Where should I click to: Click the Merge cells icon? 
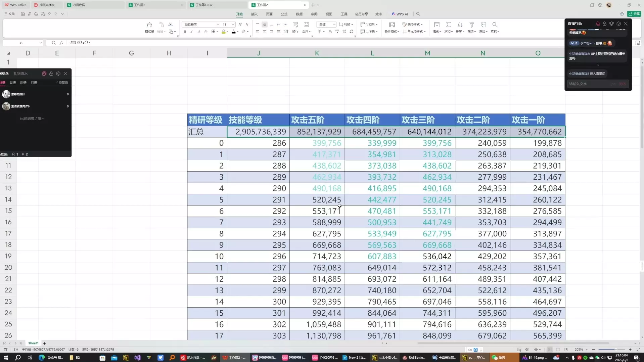(x=306, y=25)
